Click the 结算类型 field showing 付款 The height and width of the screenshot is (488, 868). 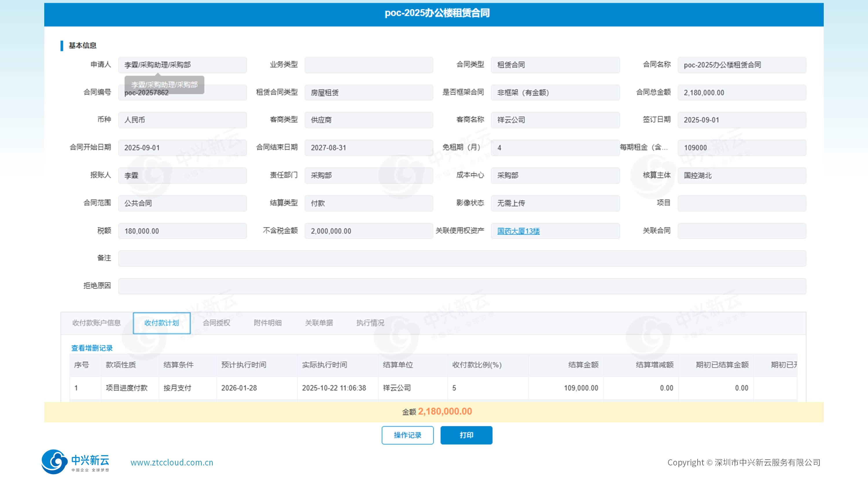pyautogui.click(x=369, y=203)
